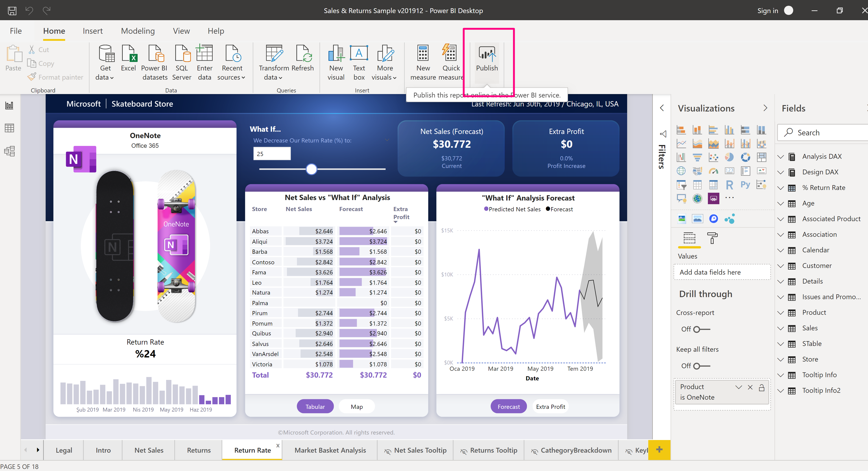Select the slicer visualization
The image size is (868, 471).
point(681,185)
